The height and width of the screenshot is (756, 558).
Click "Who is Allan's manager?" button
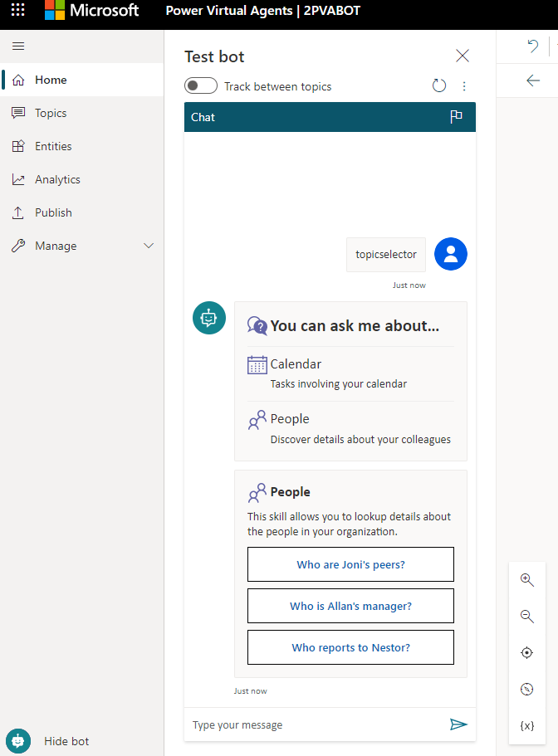pos(350,606)
